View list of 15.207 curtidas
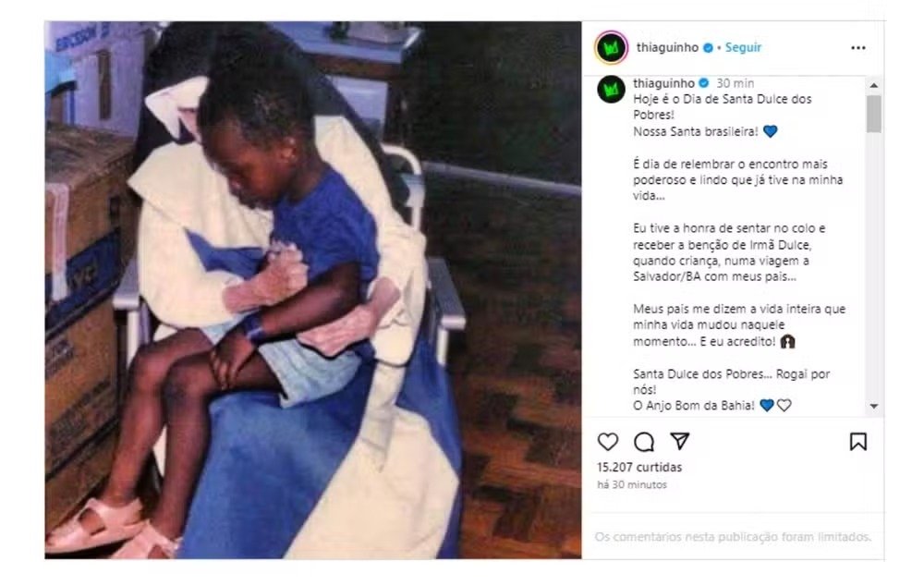Screen dimensions: 924x586 (x=639, y=467)
